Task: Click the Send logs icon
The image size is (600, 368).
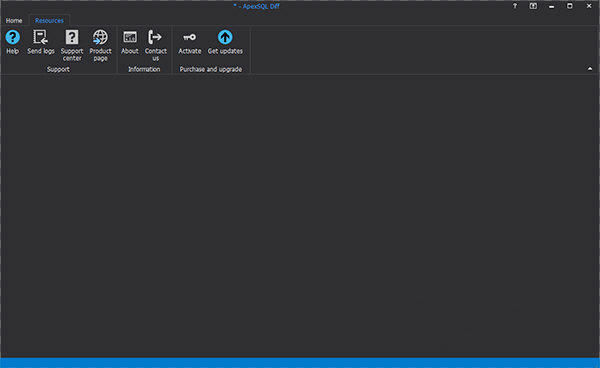Action: [41, 37]
